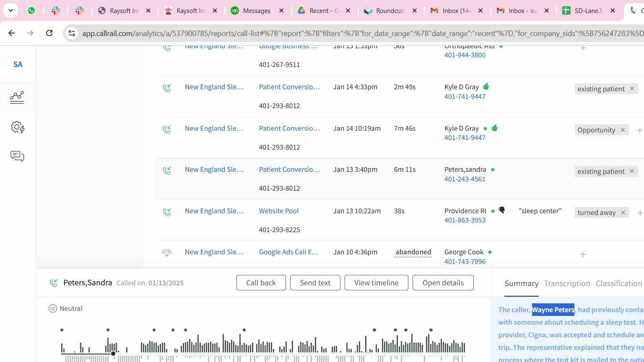Open the Classification tab
This screenshot has height=362, width=644.
pyautogui.click(x=619, y=284)
